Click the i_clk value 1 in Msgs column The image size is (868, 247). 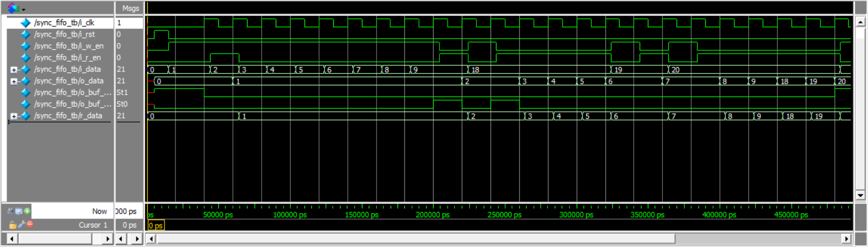(x=119, y=22)
